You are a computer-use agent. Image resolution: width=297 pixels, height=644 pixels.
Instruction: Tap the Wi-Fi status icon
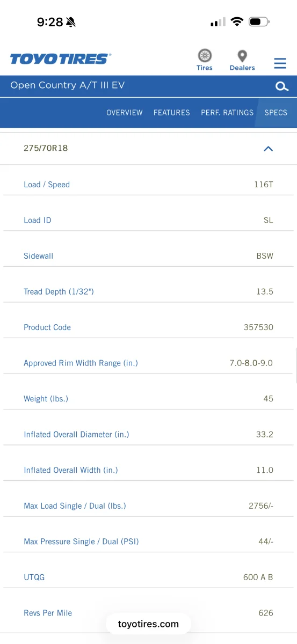(x=236, y=22)
